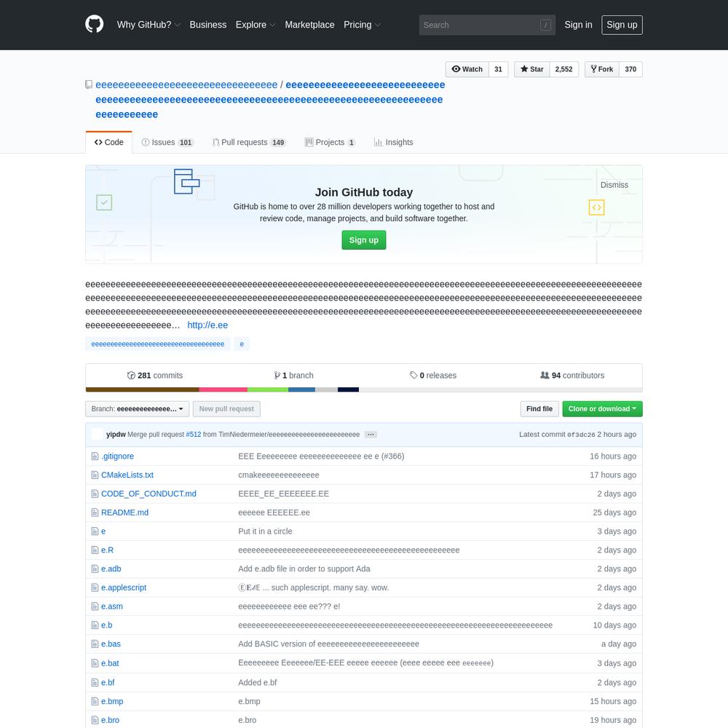Click the file icon beside e.bas
The image size is (728, 728).
pyautogui.click(x=95, y=644)
